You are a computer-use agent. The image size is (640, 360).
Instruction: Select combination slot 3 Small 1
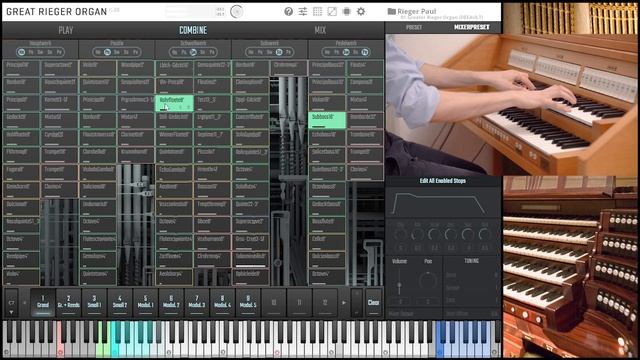(94, 302)
